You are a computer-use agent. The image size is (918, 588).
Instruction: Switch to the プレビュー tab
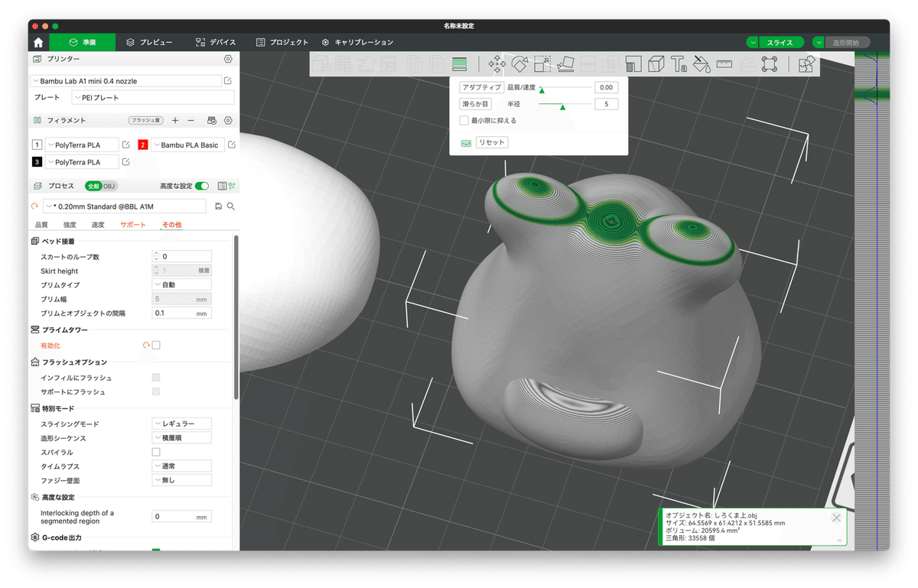coord(149,42)
